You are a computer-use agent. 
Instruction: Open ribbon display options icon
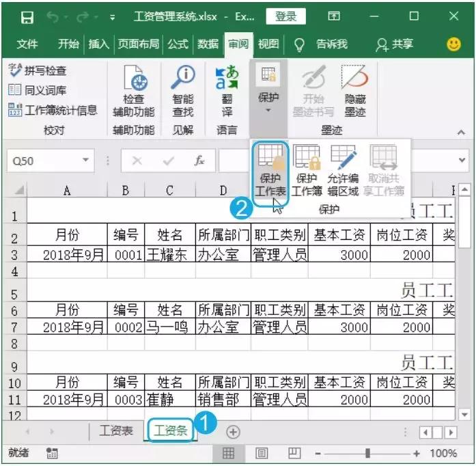334,16
